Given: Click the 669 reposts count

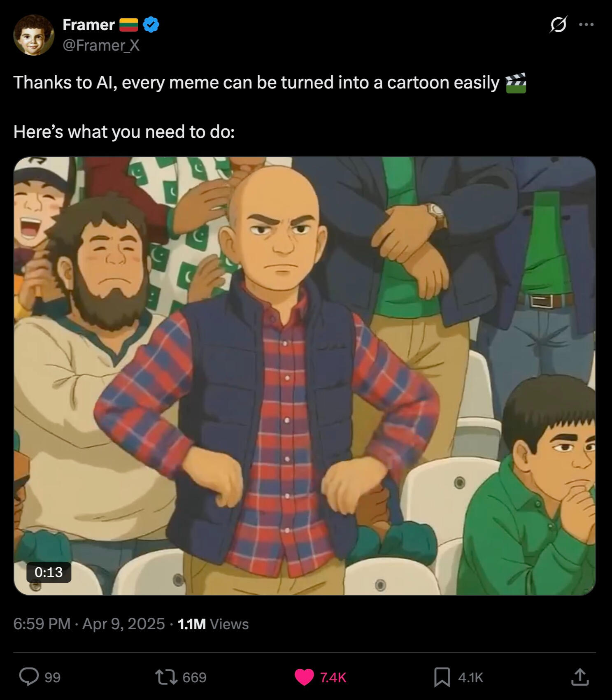Looking at the screenshot, I should point(194,677).
